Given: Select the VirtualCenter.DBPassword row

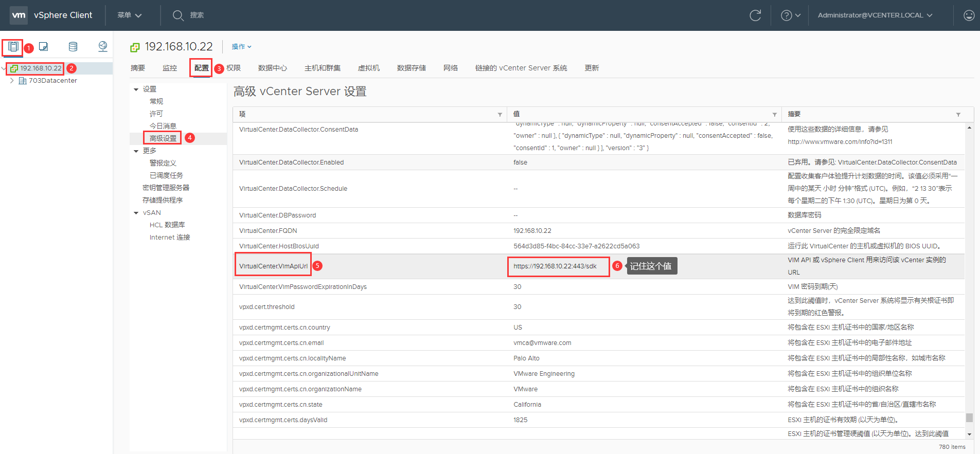Looking at the screenshot, I should click(x=599, y=215).
